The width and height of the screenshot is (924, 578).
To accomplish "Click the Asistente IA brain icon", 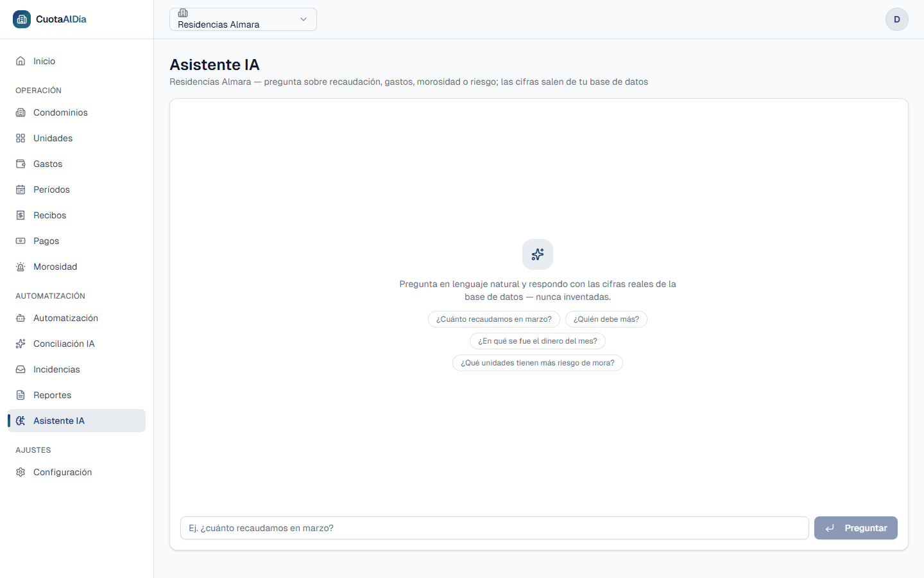I will click(21, 421).
